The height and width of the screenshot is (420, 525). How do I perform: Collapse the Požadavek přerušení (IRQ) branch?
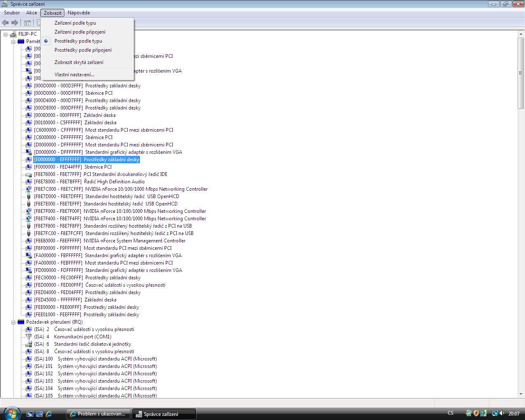click(x=14, y=322)
